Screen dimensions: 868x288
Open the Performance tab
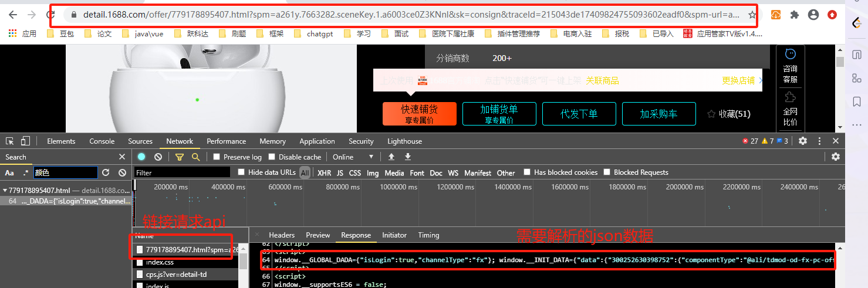tap(226, 141)
